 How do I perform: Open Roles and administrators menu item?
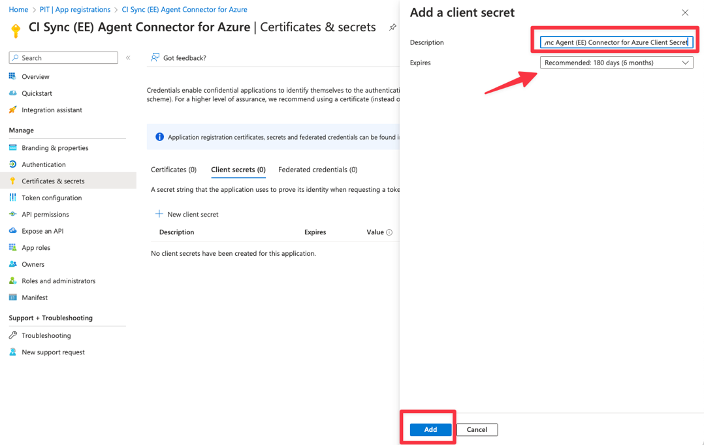[58, 281]
